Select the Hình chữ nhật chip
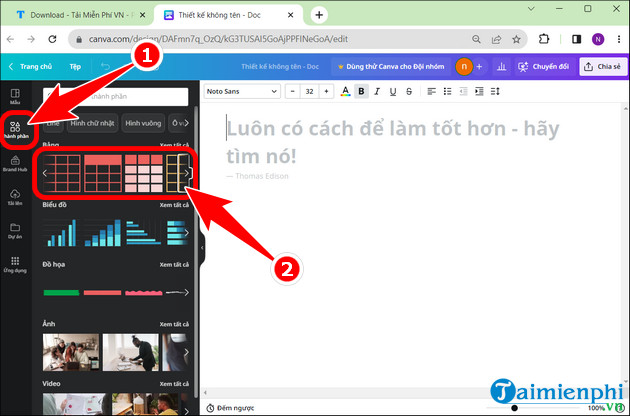Image resolution: width=630 pixels, height=416 pixels. tap(92, 123)
